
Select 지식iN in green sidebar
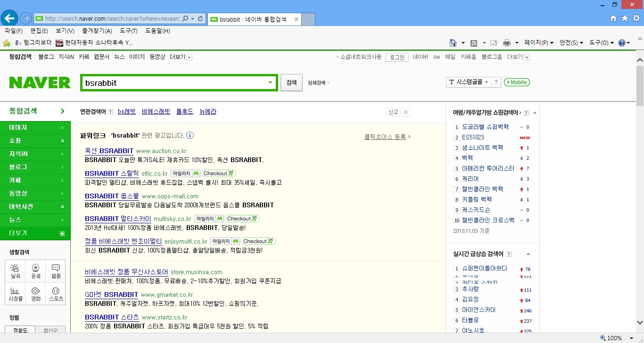(x=35, y=154)
